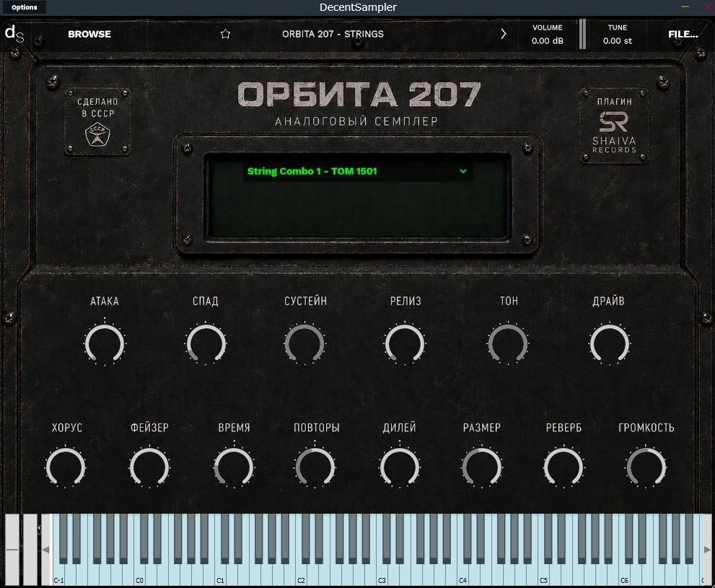Click the СУСТЕЙН knob
This screenshot has width=715, height=588.
304,343
